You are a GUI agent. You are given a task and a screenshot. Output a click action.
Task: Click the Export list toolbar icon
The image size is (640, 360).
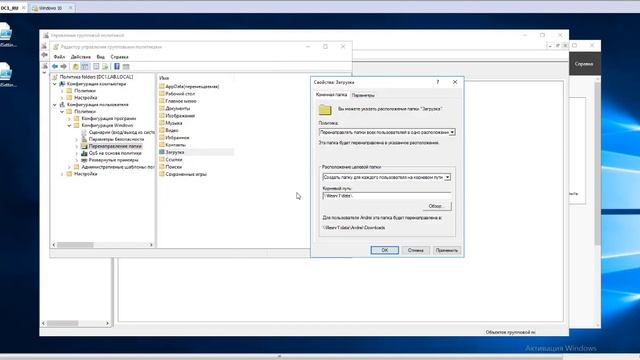(x=105, y=67)
